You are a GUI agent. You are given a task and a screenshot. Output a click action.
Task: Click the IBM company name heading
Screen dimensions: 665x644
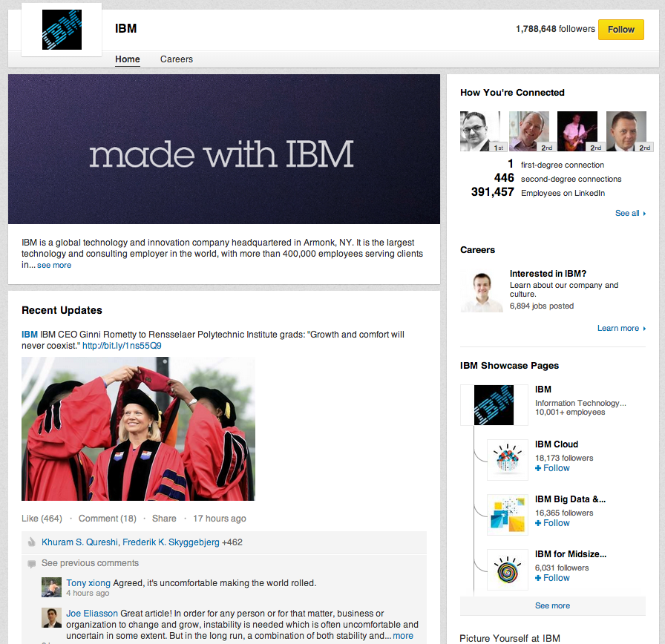click(126, 29)
